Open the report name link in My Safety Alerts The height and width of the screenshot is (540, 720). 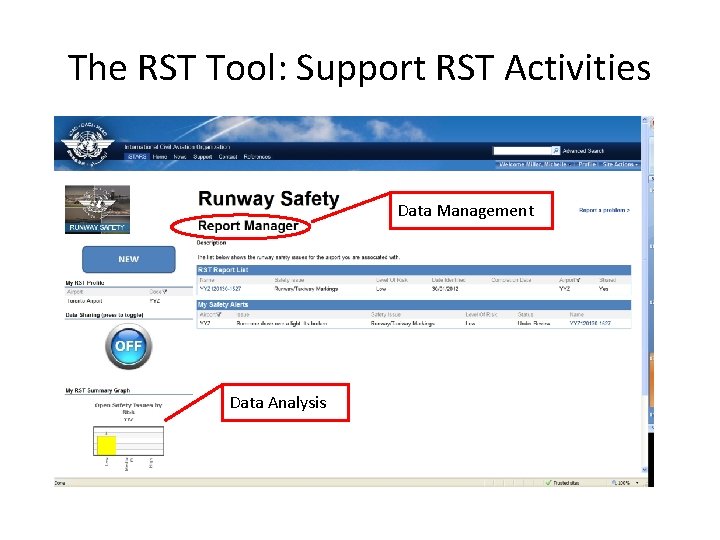coord(590,323)
